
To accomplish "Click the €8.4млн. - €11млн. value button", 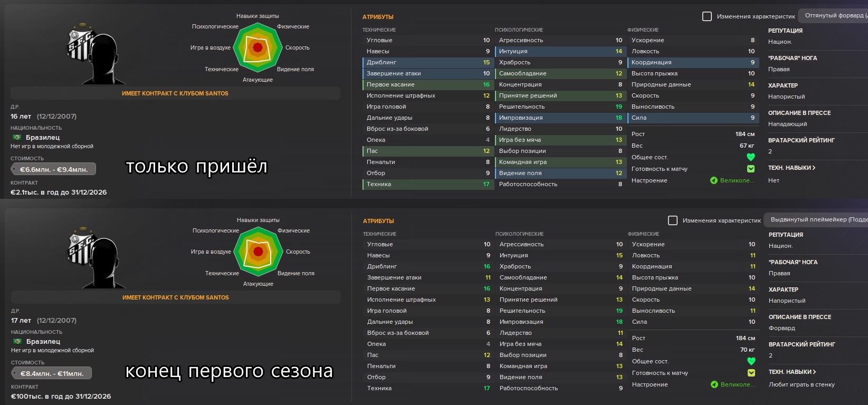I will [x=52, y=373].
